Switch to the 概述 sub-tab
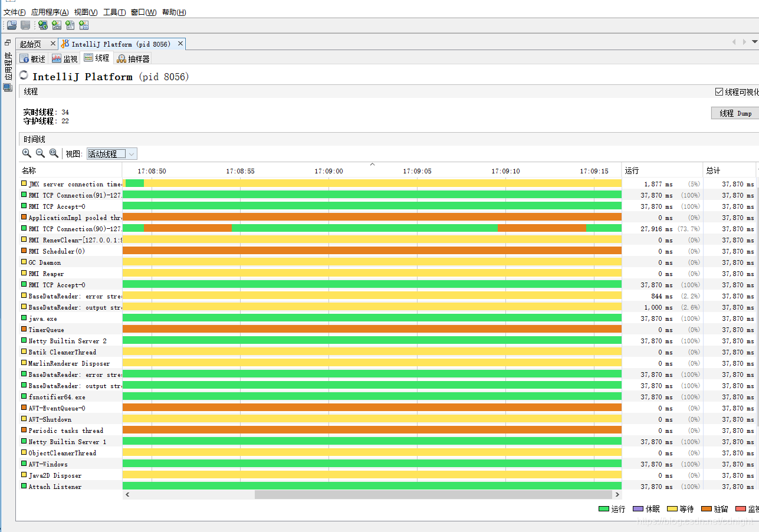This screenshot has width=759, height=532. [x=33, y=58]
